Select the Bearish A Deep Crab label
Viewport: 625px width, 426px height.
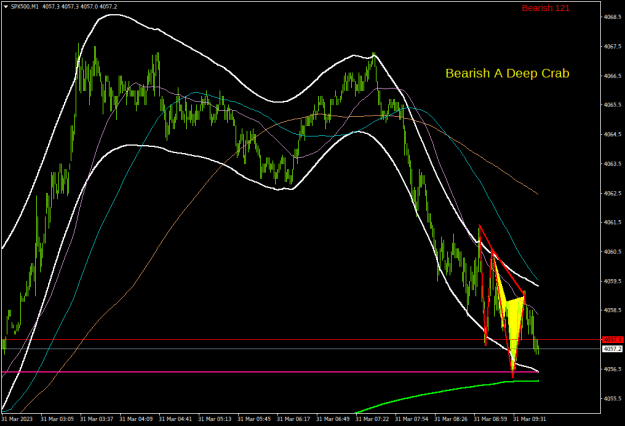coord(507,73)
